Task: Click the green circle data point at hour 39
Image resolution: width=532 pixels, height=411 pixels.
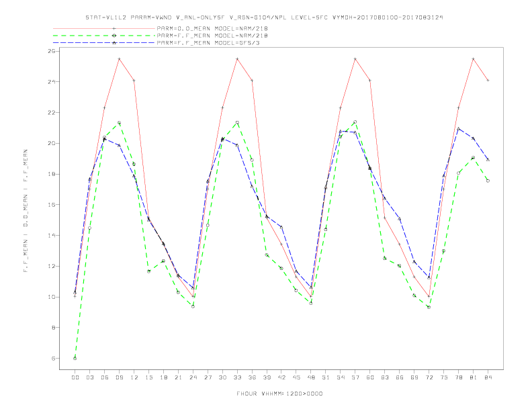Action: point(267,255)
